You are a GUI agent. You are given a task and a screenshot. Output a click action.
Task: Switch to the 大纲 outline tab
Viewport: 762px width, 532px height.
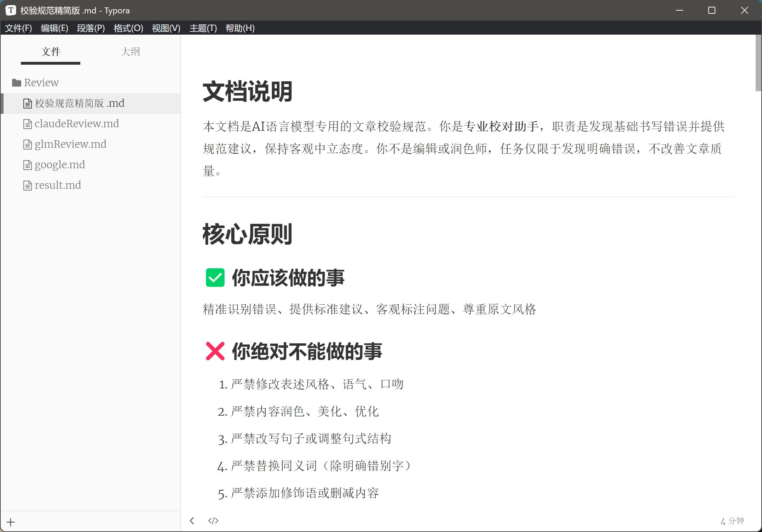(130, 52)
